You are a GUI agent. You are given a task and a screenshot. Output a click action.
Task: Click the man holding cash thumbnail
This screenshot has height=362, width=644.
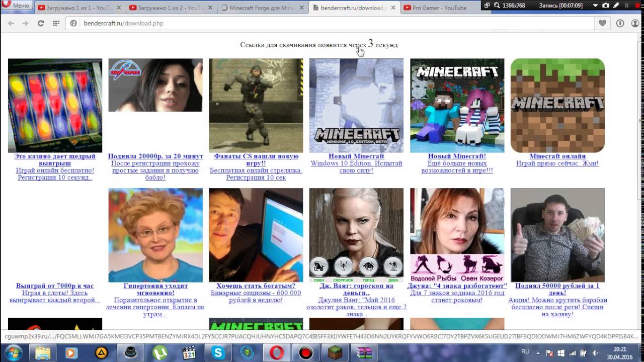557,235
